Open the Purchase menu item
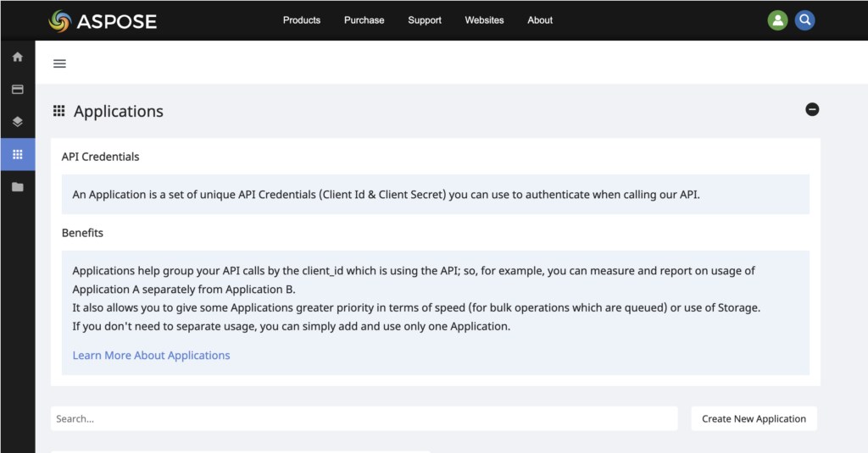The width and height of the screenshot is (868, 453). coord(364,20)
